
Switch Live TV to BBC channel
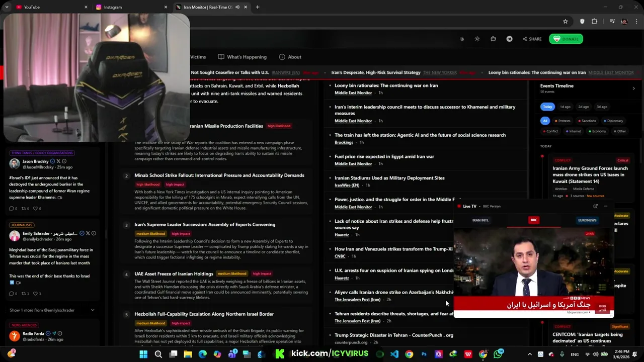coord(534,220)
